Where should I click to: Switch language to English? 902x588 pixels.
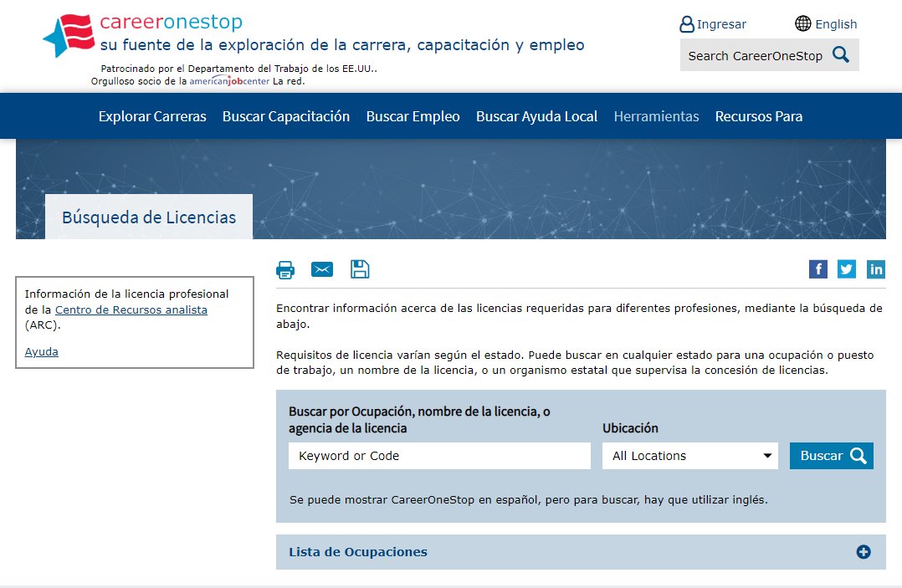(x=836, y=24)
